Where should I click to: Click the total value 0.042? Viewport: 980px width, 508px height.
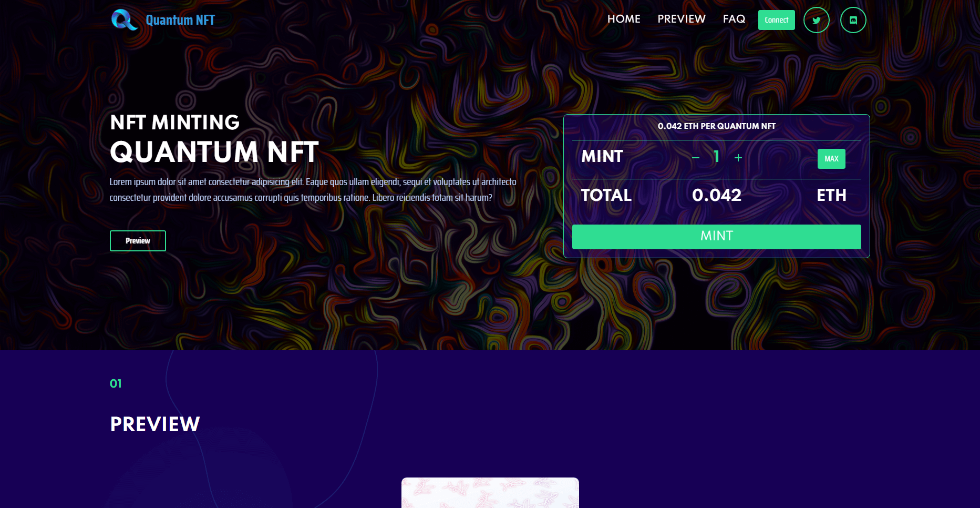(717, 196)
